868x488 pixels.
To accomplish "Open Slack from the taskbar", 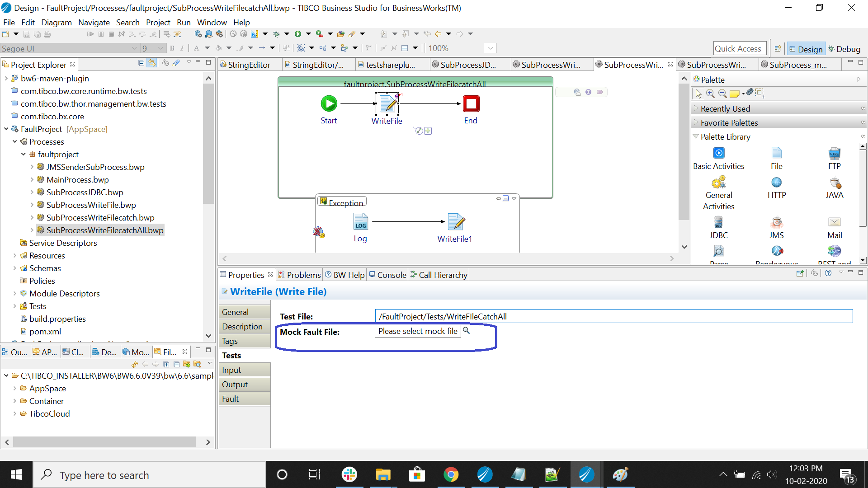I will pos(349,474).
